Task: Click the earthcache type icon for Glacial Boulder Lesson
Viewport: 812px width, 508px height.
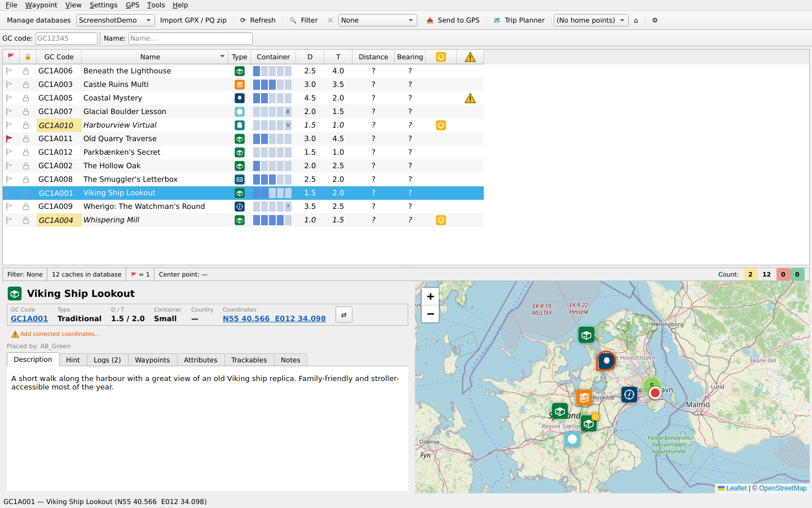Action: 240,112
